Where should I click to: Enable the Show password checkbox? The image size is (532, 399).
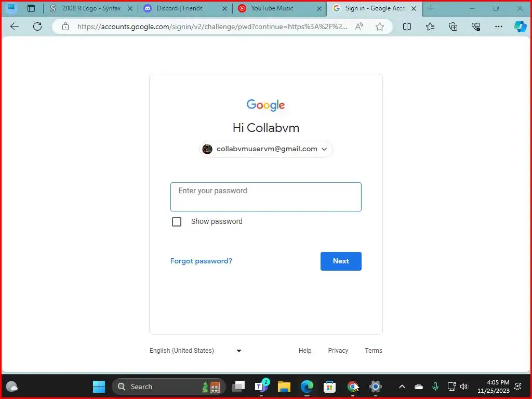[x=177, y=221]
